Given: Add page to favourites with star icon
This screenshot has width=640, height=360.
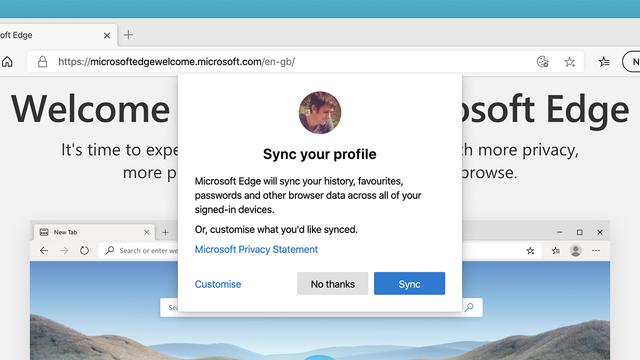Looking at the screenshot, I should 569,62.
